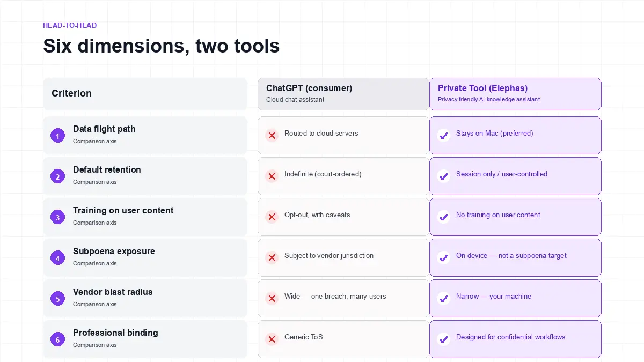
Task: Click the Subpoena exposure row title
Action: pos(114,252)
